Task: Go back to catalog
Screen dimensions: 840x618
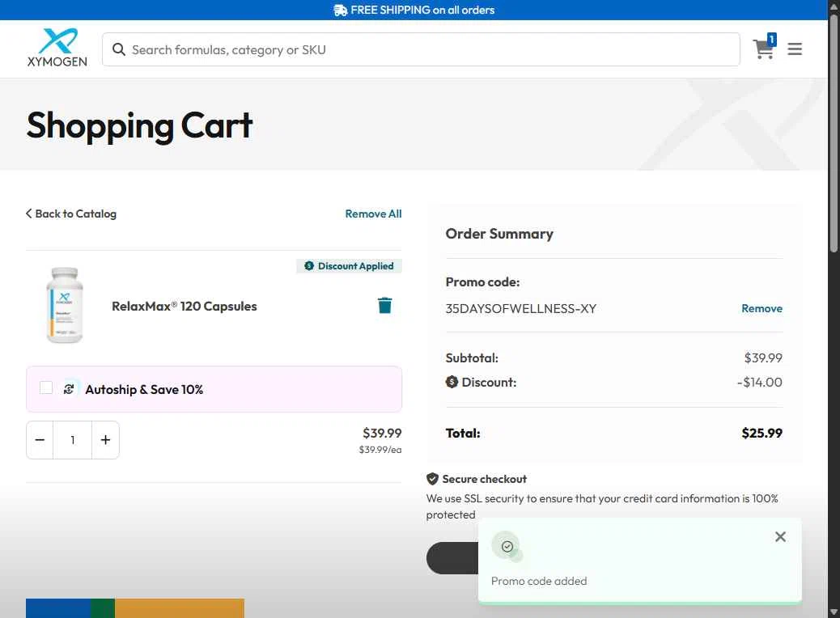Action: click(x=70, y=214)
